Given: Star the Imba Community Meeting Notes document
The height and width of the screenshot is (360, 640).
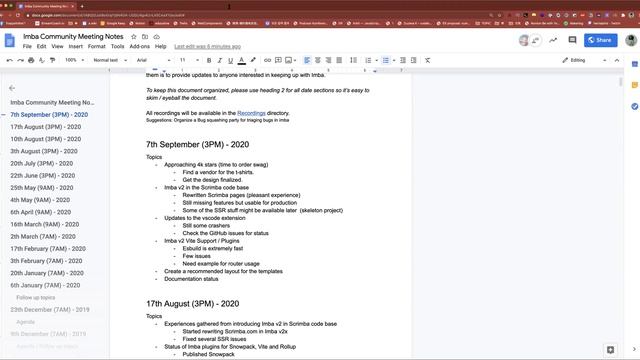Looking at the screenshot, I should pyautogui.click(x=133, y=37).
